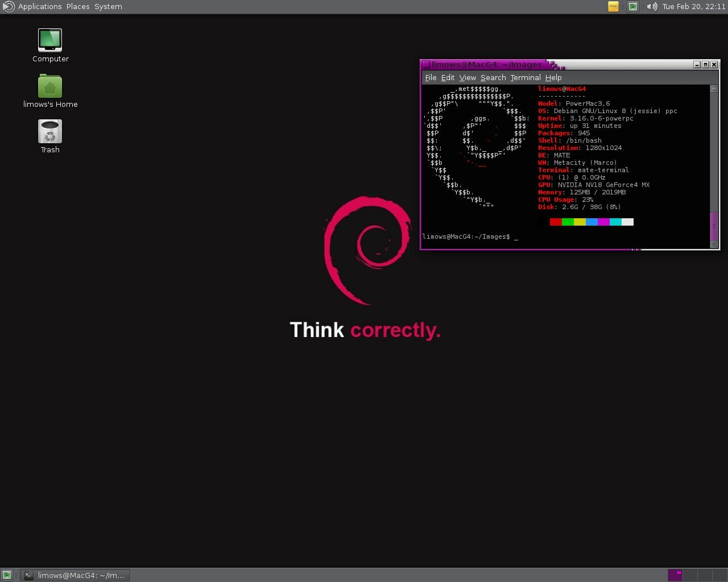
Task: Click the terminal titlebar text limows@MacG4: ~/Images
Action: click(x=487, y=65)
